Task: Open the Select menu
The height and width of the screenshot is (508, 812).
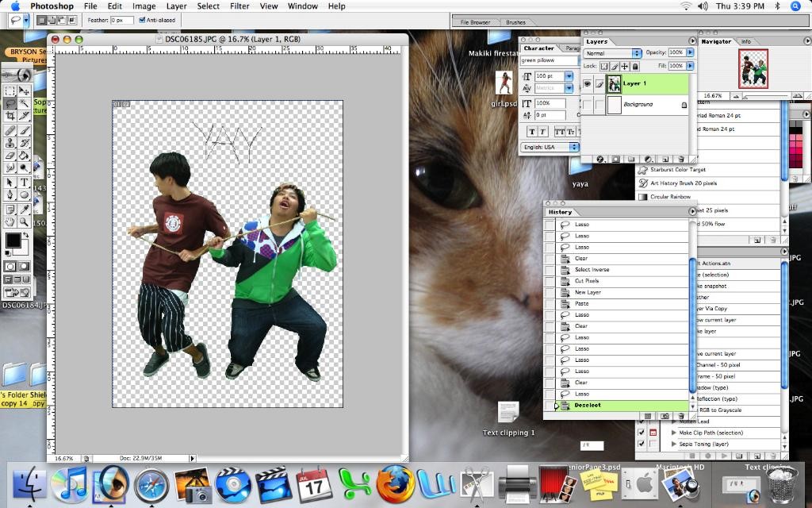Action: [209, 6]
